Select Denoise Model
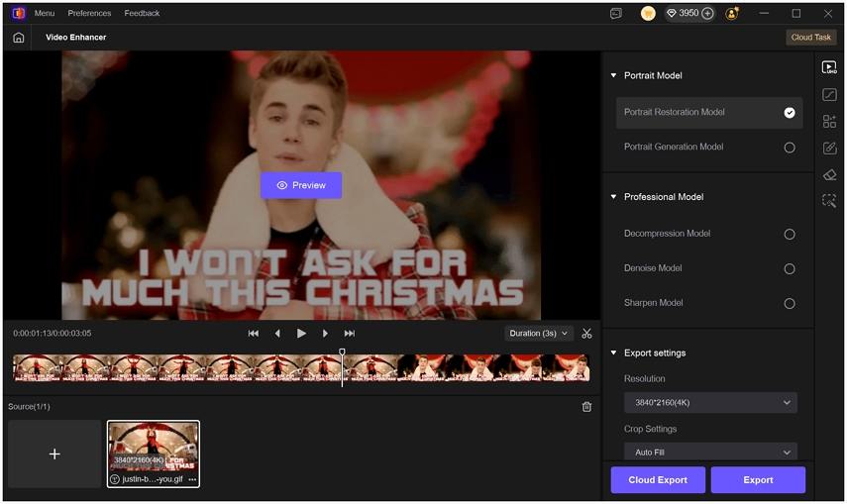 click(x=709, y=268)
